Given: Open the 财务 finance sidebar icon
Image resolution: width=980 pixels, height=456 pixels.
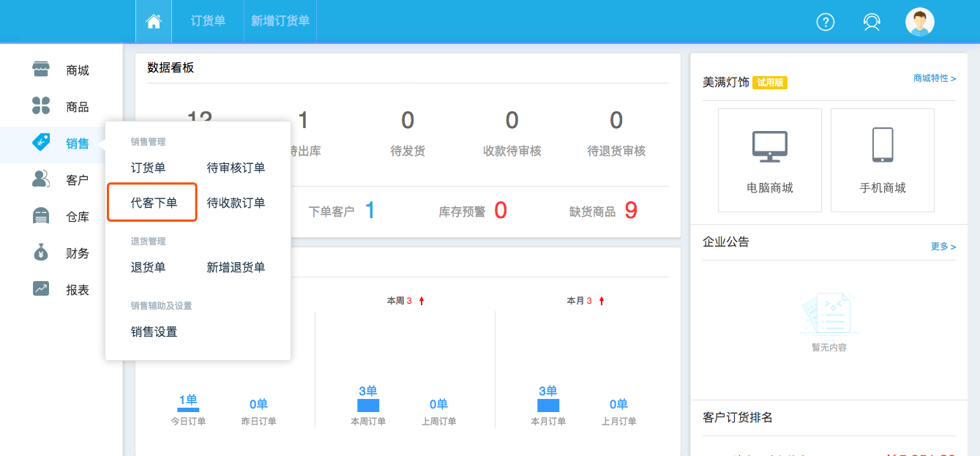Looking at the screenshot, I should [x=41, y=253].
